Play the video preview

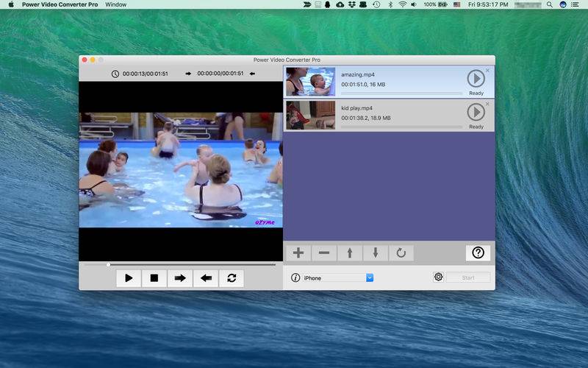point(129,278)
